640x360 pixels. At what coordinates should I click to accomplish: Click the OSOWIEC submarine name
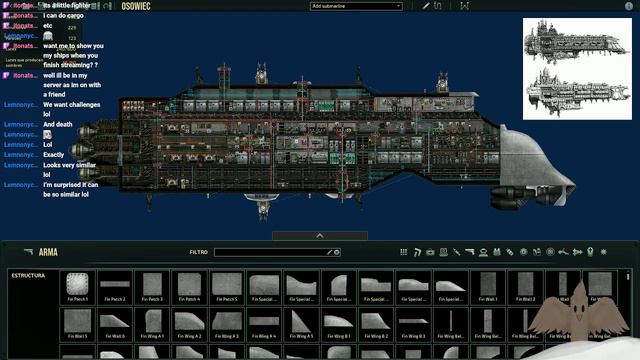point(136,6)
